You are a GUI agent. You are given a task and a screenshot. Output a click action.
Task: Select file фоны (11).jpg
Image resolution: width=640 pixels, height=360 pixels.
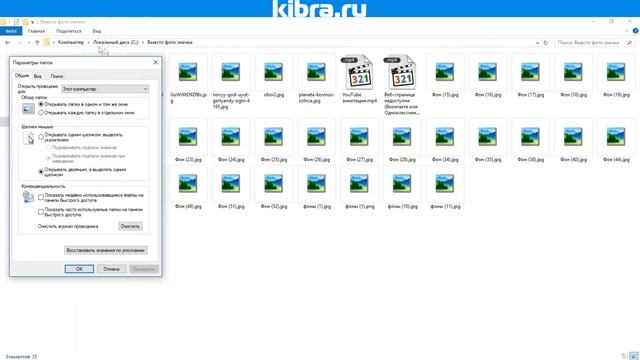445,187
